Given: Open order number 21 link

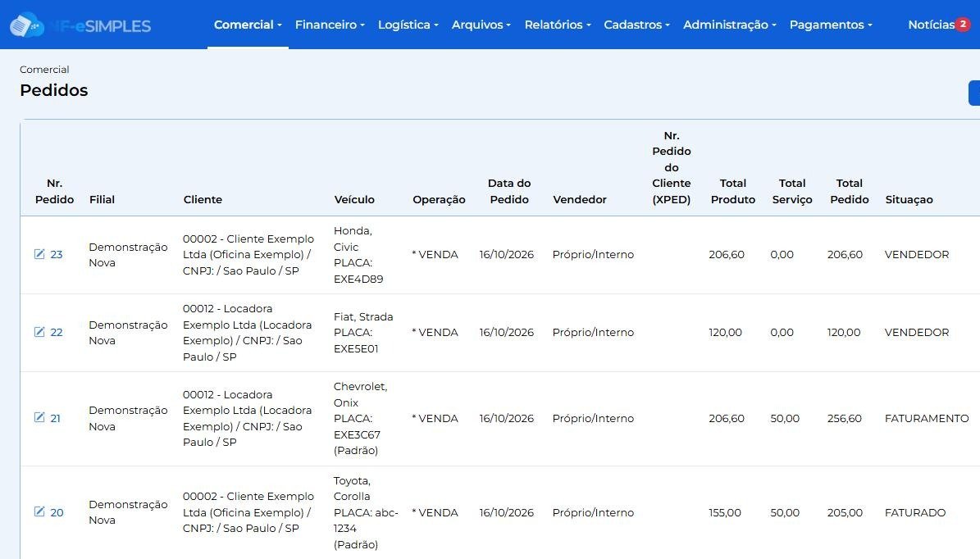Looking at the screenshot, I should click(x=55, y=418).
